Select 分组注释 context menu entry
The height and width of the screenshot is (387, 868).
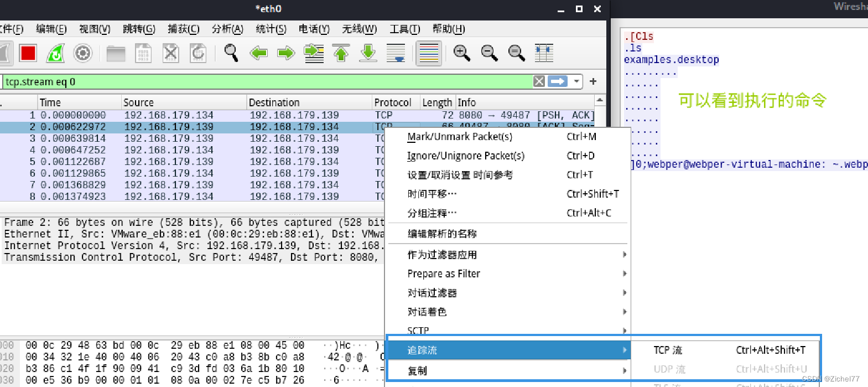pyautogui.click(x=508, y=213)
